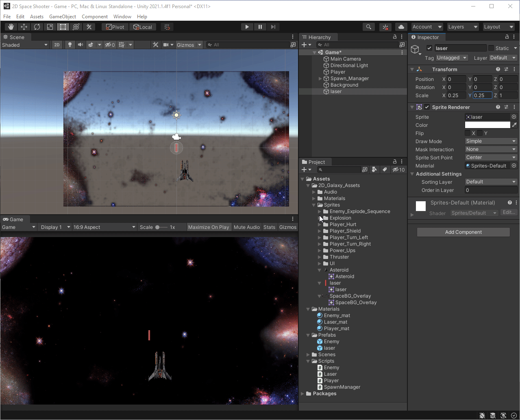
Task: Toggle scene audio speaker icon
Action: coord(81,45)
